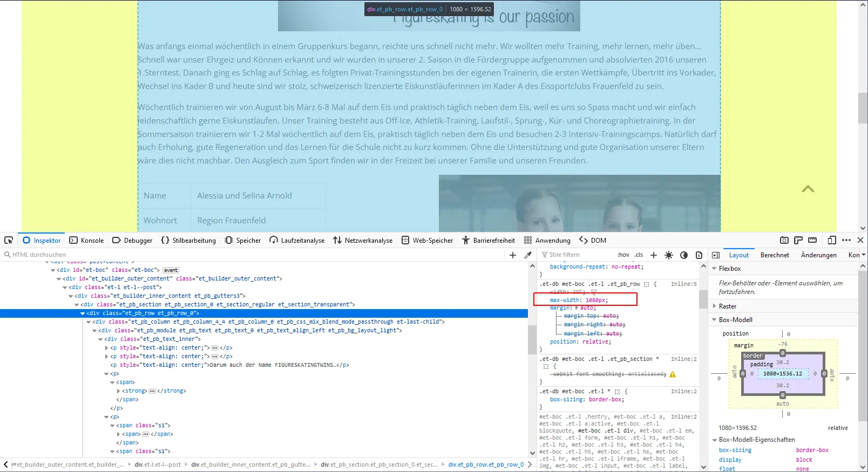Collapse the et-boc div node
Image resolution: width=868 pixels, height=472 pixels.
[53, 270]
